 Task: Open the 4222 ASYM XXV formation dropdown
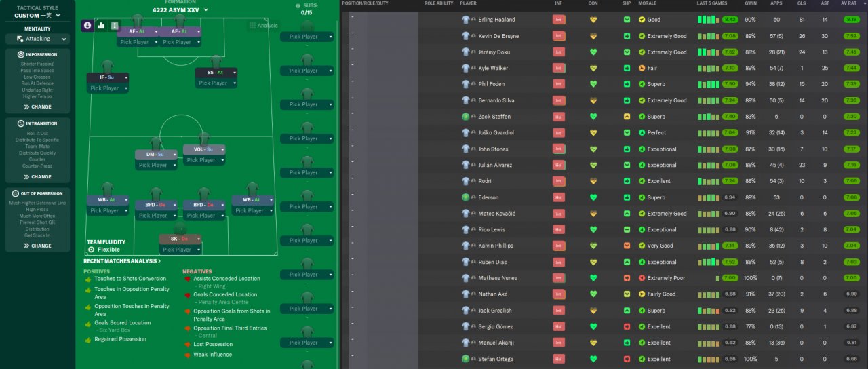176,10
